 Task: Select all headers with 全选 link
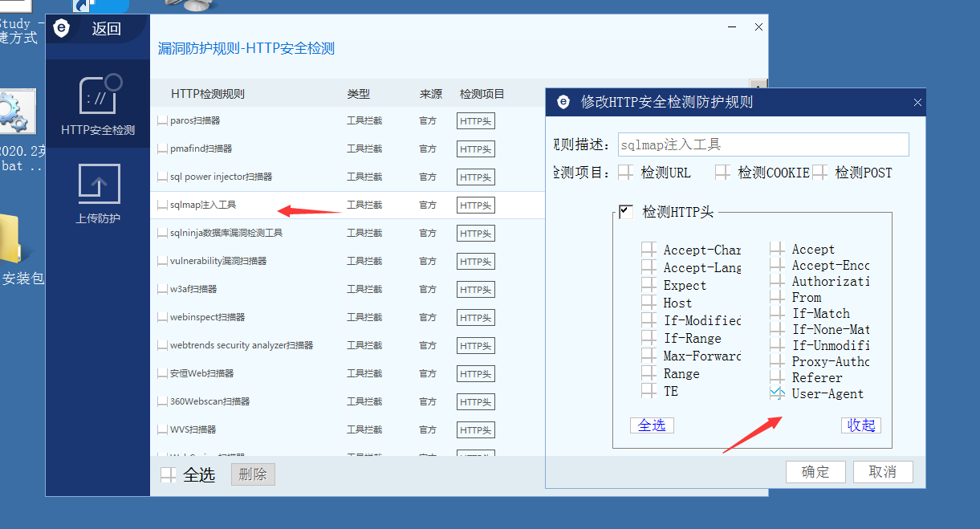point(651,425)
